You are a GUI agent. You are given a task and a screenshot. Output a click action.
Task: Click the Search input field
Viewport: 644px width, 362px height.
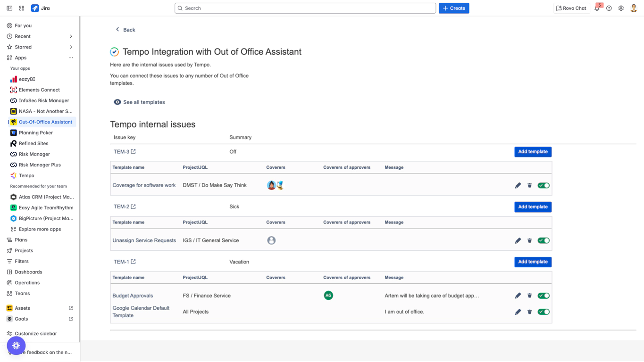(x=305, y=8)
